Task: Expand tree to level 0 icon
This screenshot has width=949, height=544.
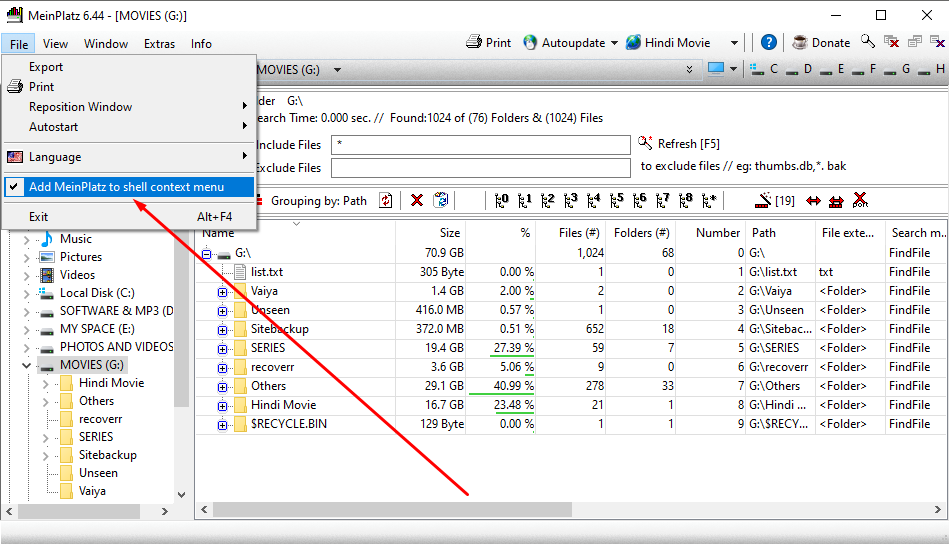Action: [501, 200]
